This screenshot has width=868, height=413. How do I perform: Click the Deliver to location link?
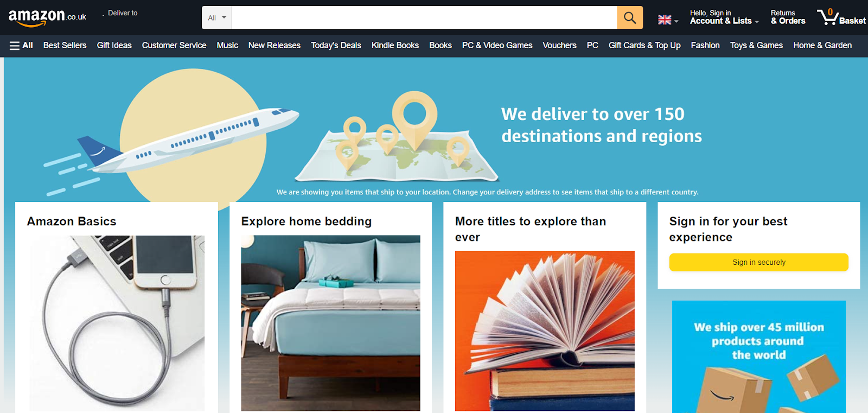coord(122,13)
